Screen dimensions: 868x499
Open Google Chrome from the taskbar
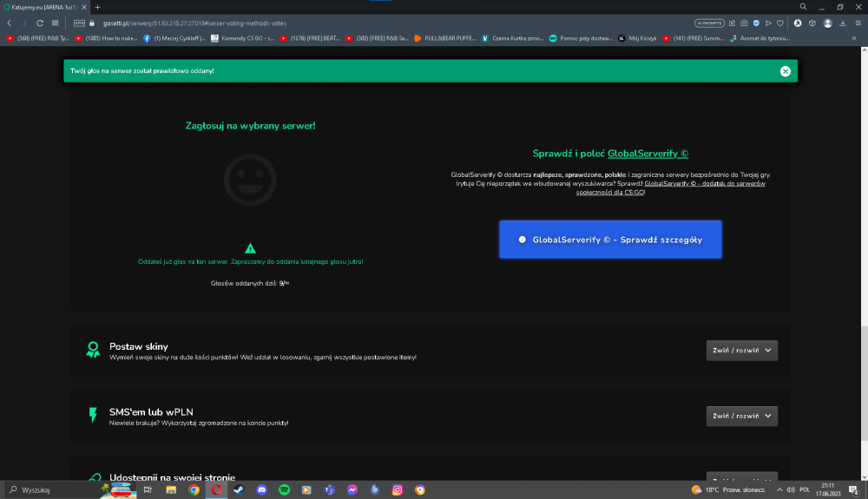[x=194, y=489]
